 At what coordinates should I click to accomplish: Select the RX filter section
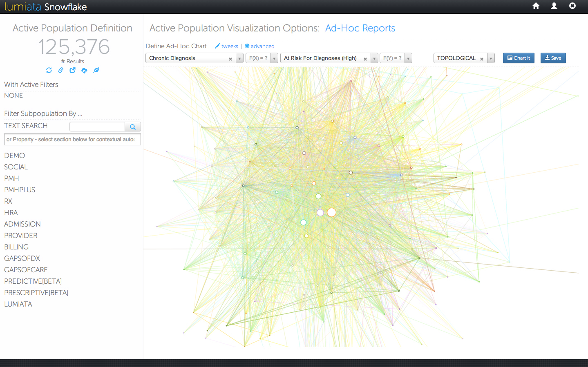point(8,201)
